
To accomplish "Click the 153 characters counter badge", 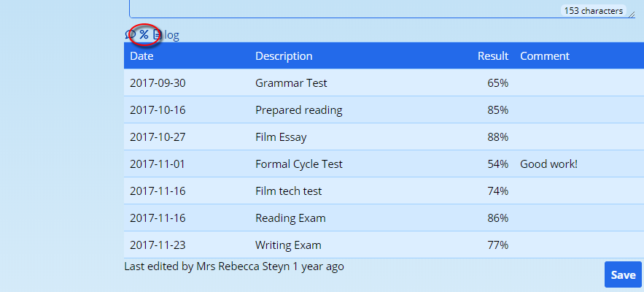I will coord(593,11).
